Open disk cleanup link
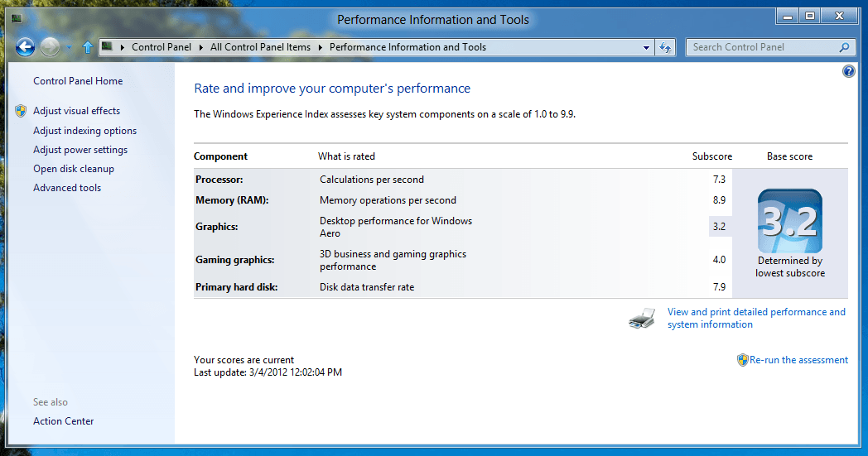 click(74, 169)
